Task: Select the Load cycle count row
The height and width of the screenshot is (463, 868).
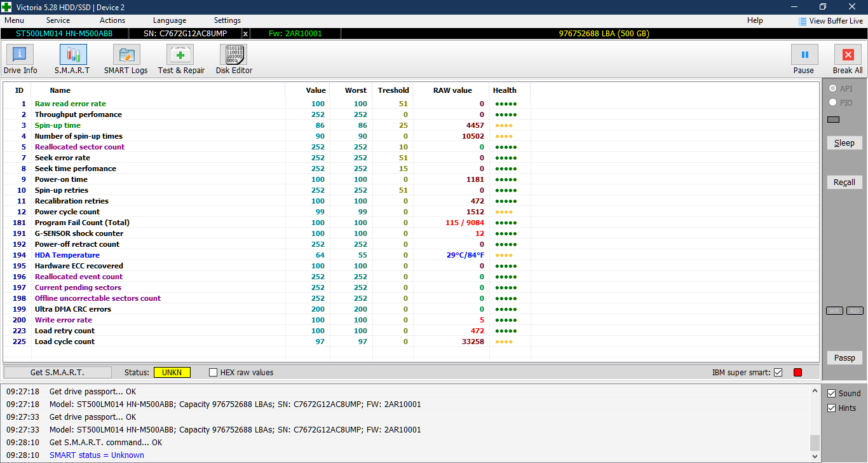Action: click(410, 342)
